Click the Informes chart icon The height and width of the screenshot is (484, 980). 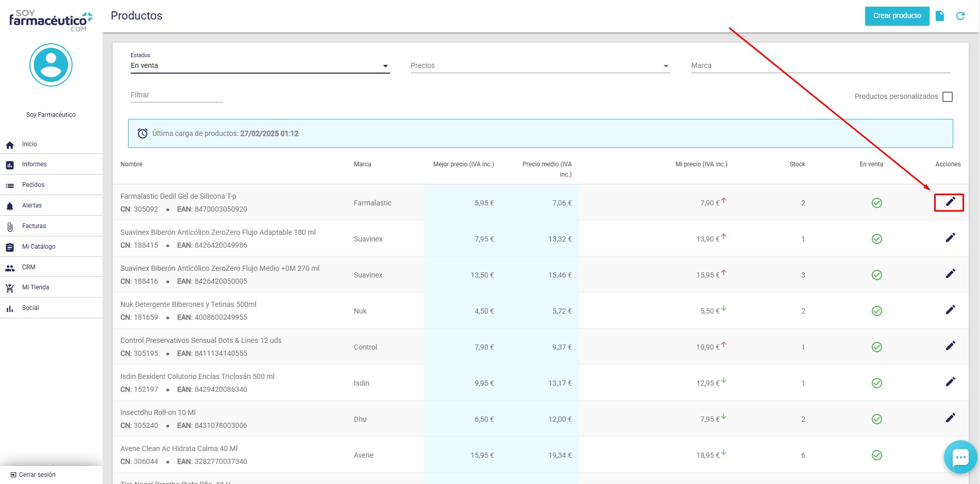(x=10, y=165)
